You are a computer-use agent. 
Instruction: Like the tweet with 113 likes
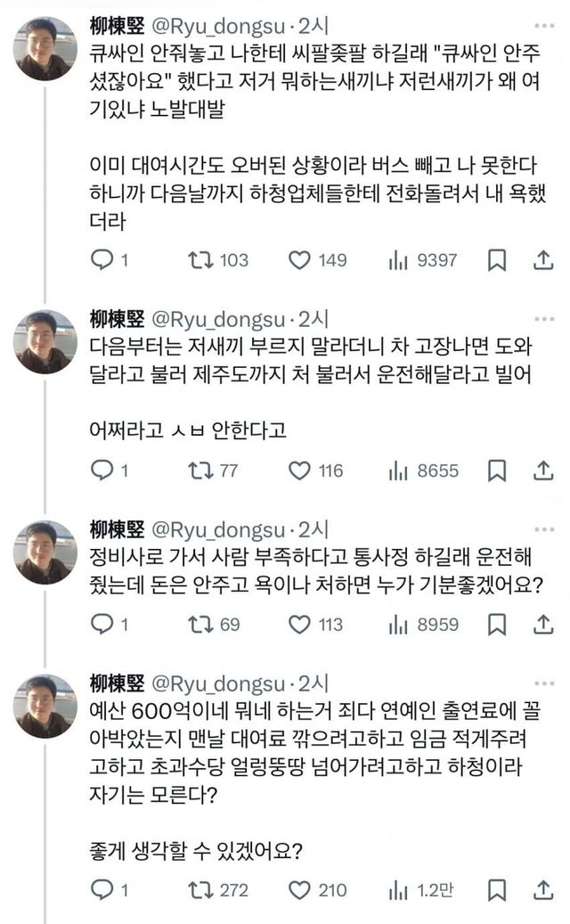(299, 624)
